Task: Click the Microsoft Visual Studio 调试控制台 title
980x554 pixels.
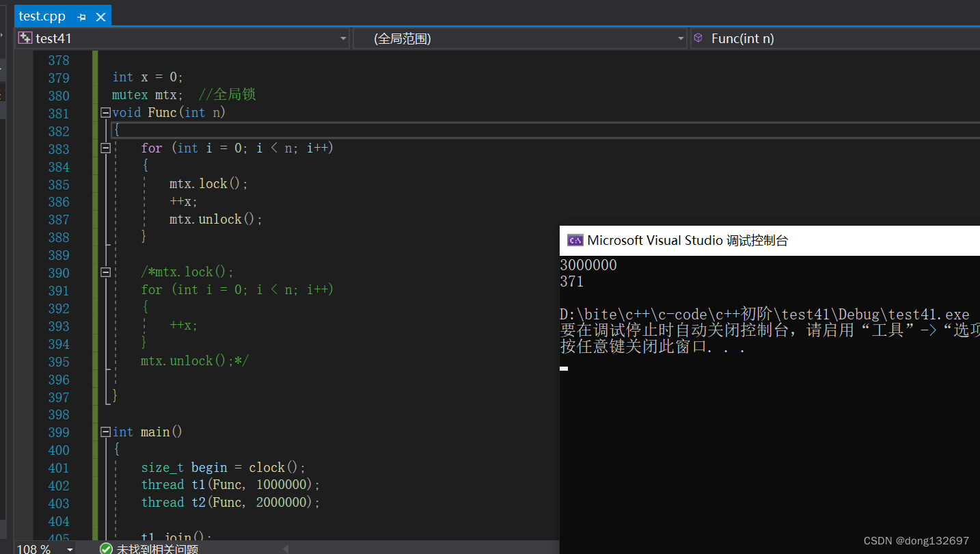Action: coord(688,240)
